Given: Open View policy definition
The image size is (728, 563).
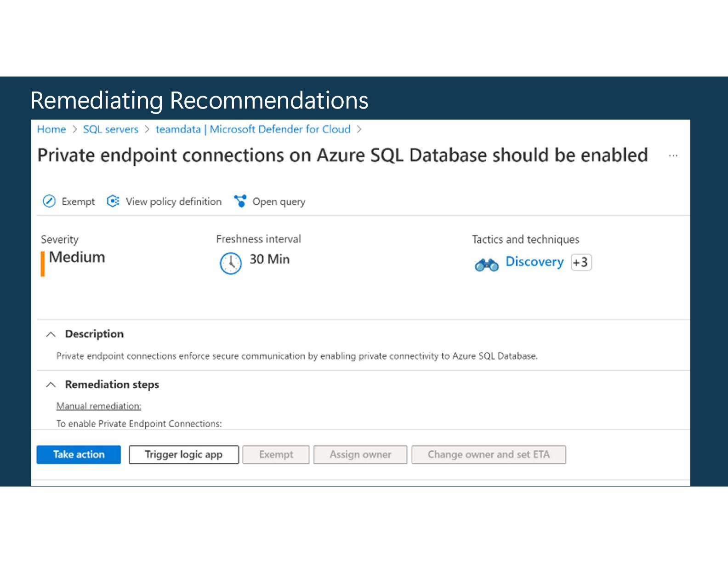Looking at the screenshot, I should (174, 201).
